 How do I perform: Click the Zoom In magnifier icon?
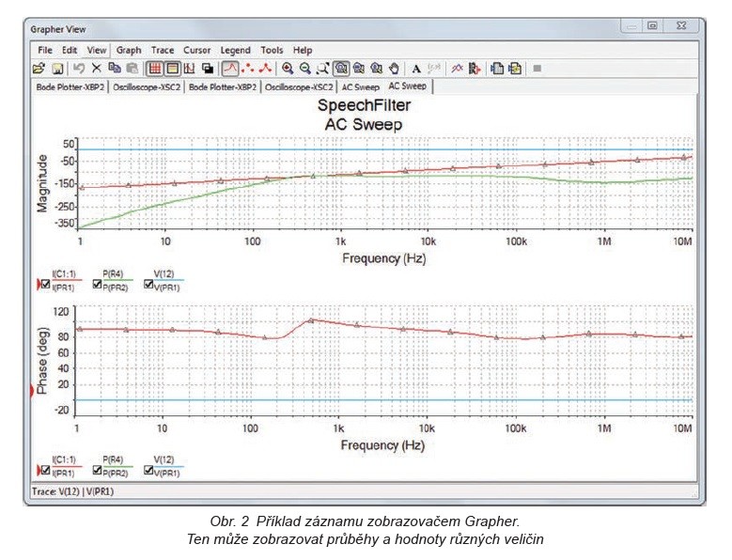coord(288,69)
